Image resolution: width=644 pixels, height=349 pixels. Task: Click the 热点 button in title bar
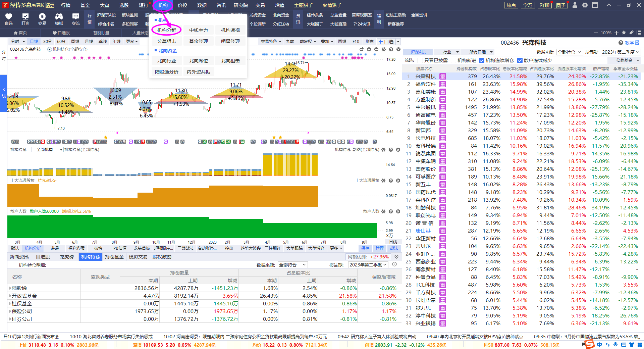pyautogui.click(x=511, y=5)
